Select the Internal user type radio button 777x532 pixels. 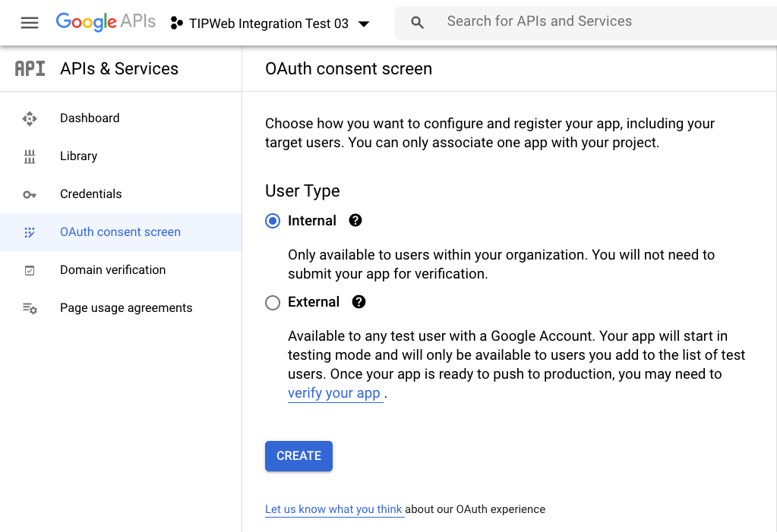coord(273,221)
